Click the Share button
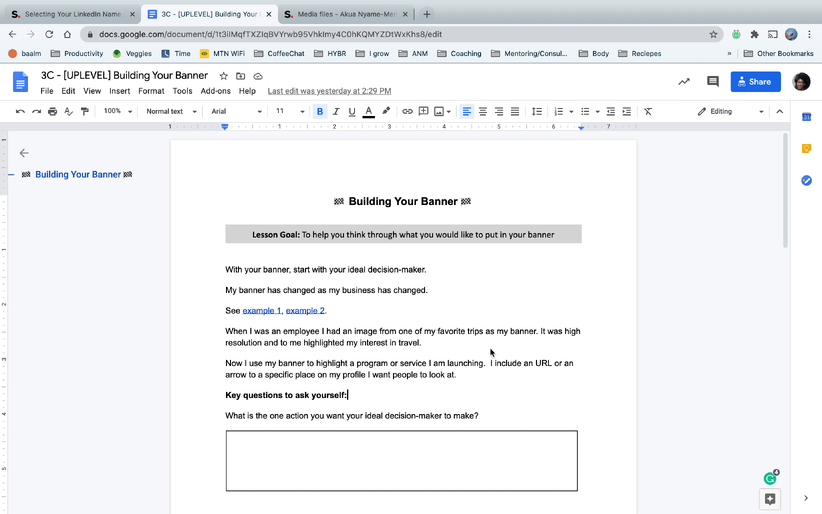Screen dimensions: 822x514 point(755,81)
